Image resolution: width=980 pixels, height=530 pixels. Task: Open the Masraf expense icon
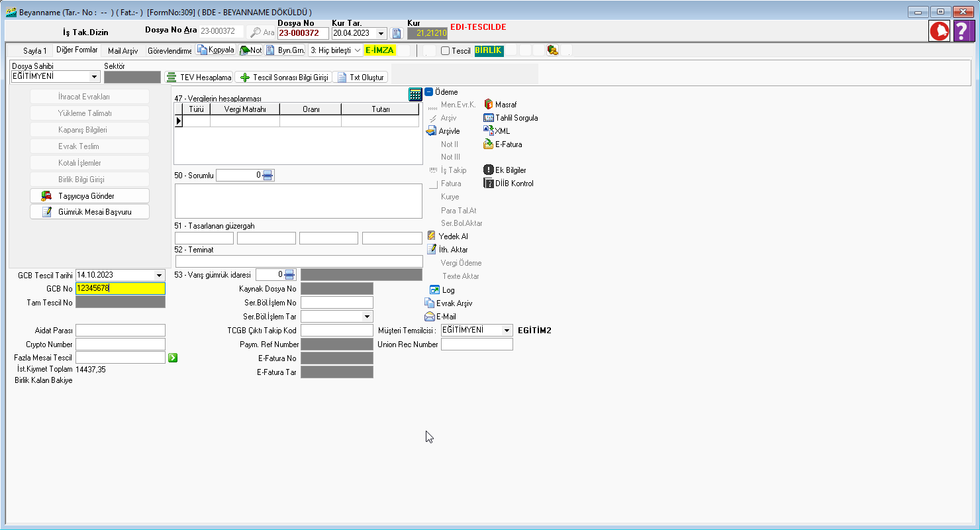point(489,105)
